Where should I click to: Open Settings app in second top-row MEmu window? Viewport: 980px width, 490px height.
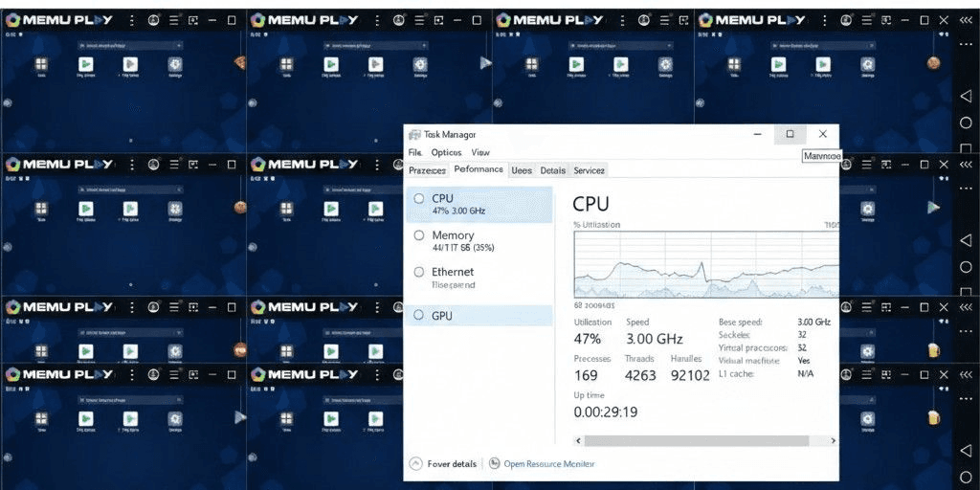coord(420,64)
